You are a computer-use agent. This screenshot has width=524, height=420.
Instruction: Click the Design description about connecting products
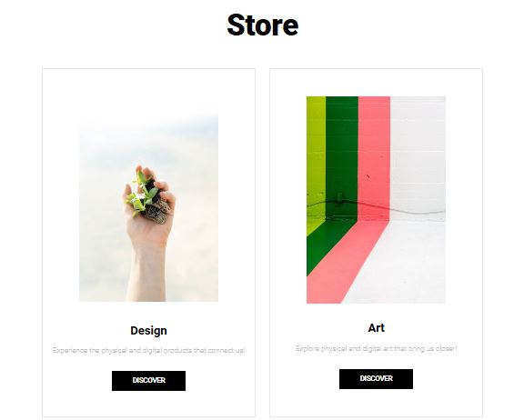click(148, 350)
